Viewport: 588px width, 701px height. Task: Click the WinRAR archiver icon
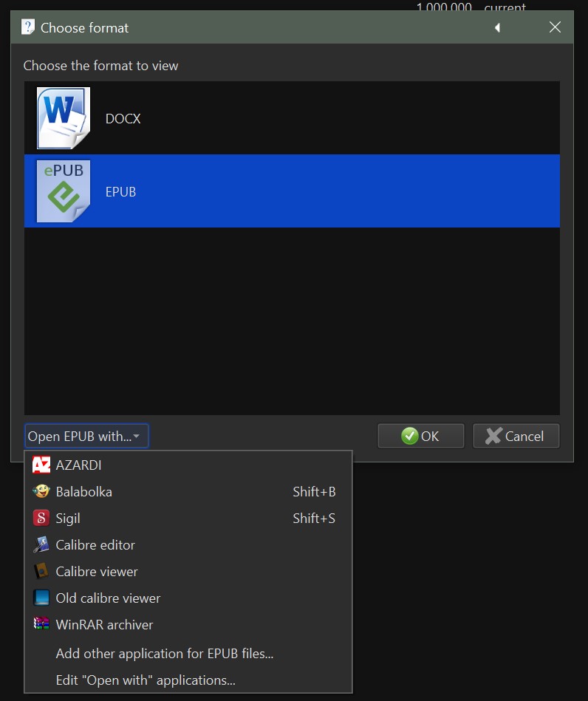(41, 624)
